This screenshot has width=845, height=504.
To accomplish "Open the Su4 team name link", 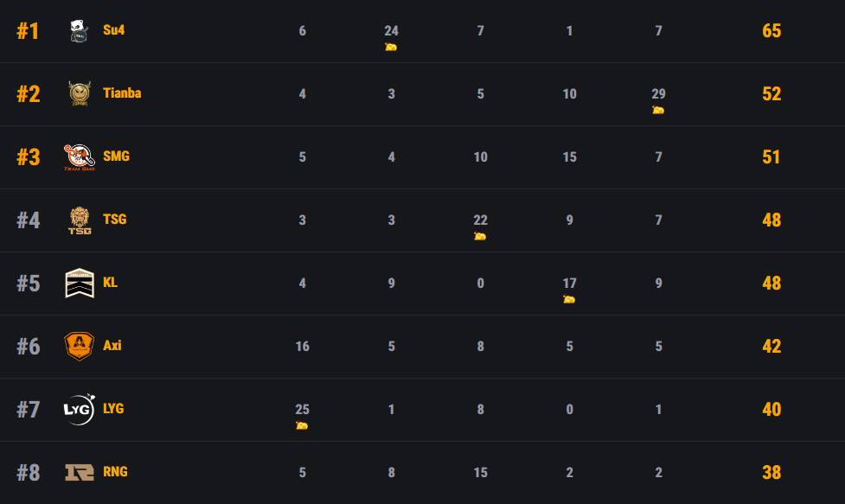I will (x=114, y=30).
